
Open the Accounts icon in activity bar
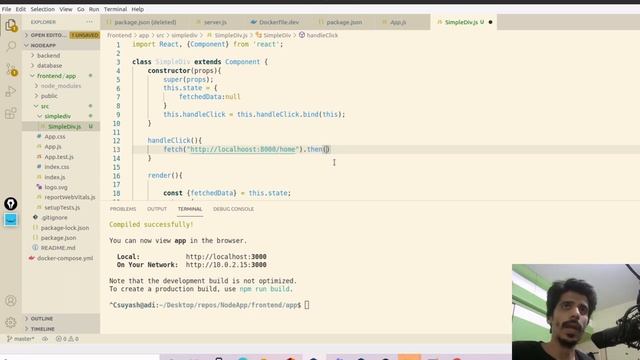pyautogui.click(x=11, y=301)
